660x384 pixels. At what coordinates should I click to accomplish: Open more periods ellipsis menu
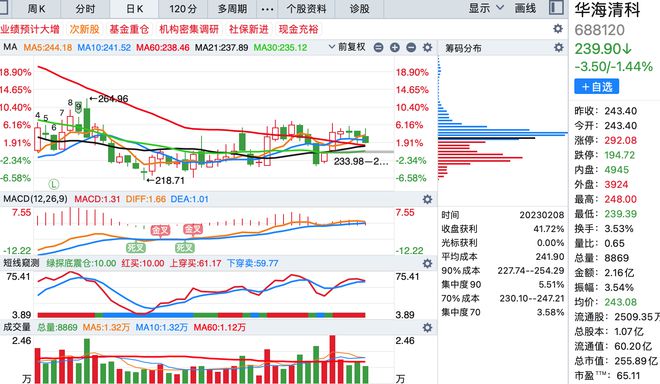tap(267, 9)
